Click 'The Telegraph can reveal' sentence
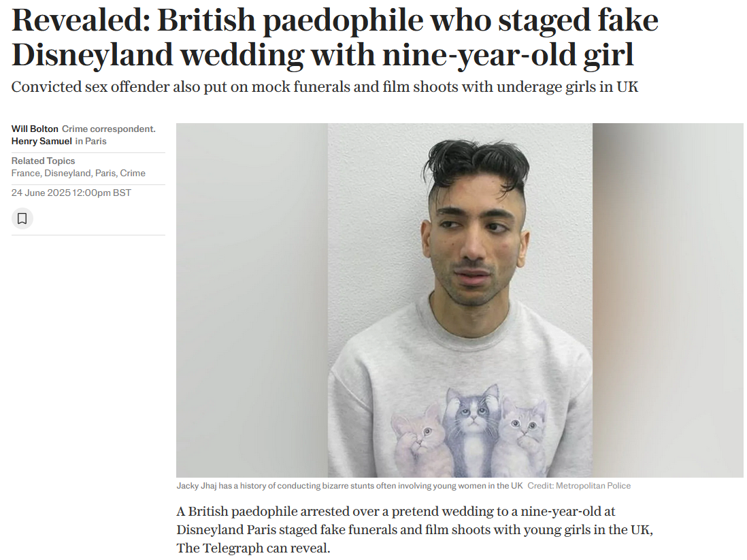Screen dimensions: 747x560 253,548
